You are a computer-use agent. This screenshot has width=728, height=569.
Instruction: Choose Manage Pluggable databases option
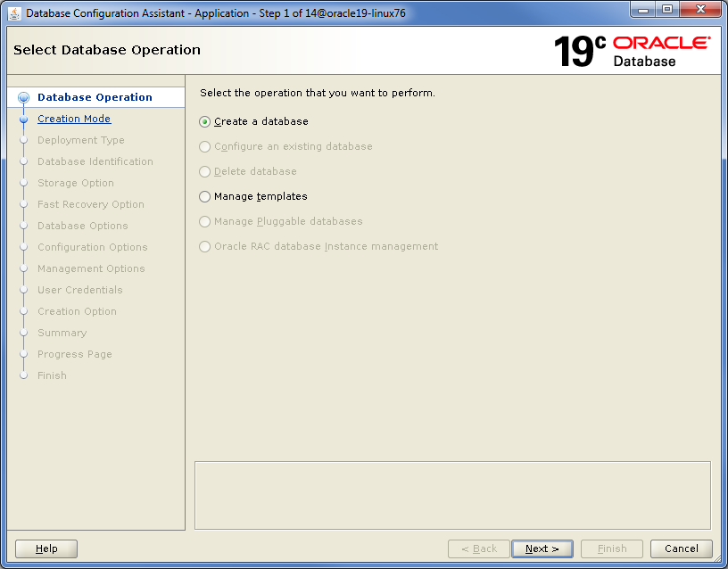click(x=205, y=221)
